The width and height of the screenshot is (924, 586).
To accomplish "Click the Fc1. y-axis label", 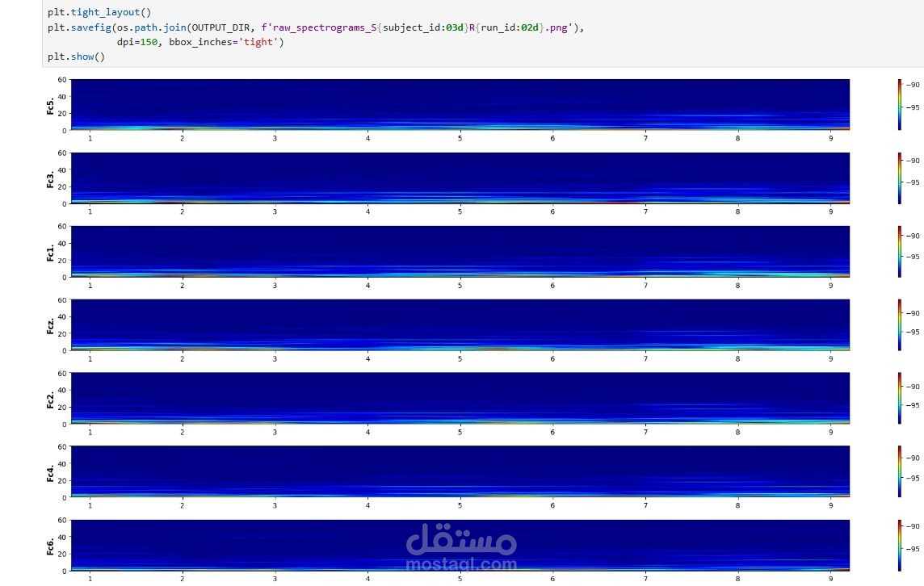I will (x=51, y=253).
